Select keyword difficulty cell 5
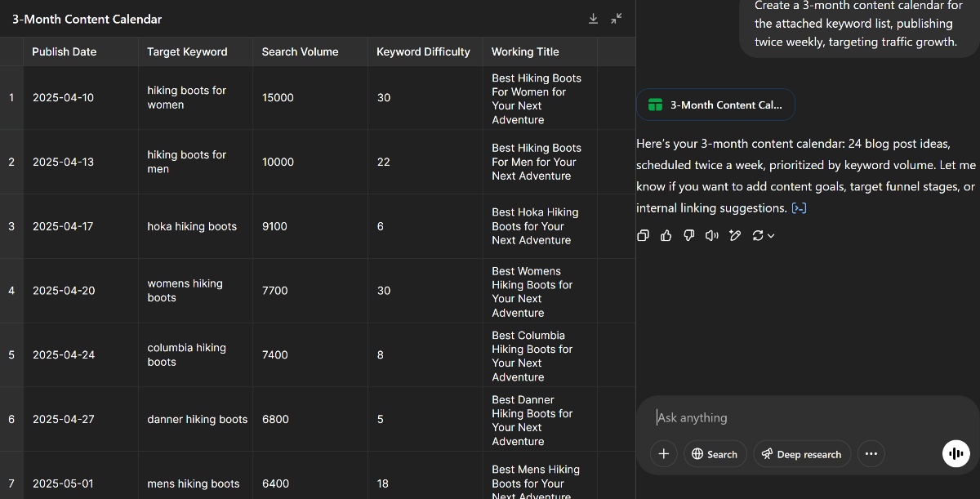The height and width of the screenshot is (499, 980). coord(425,419)
